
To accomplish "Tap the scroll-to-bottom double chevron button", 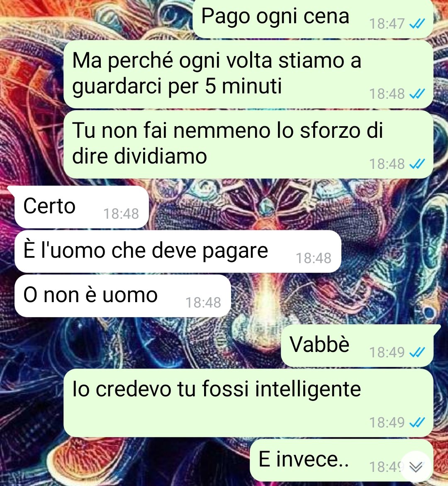I will click(416, 466).
